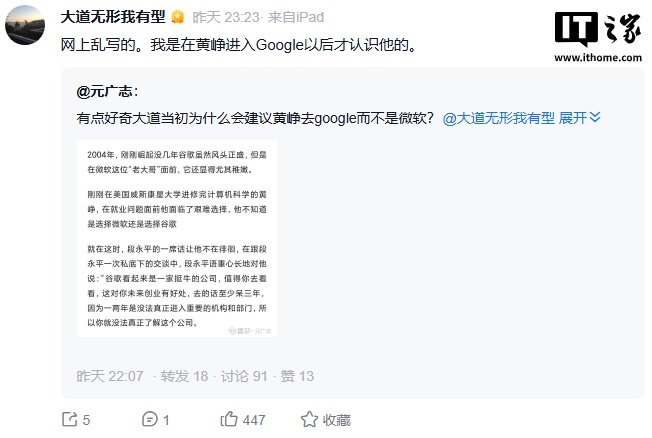Click the repost arrow icon below the post
The image size is (652, 438).
tap(69, 419)
